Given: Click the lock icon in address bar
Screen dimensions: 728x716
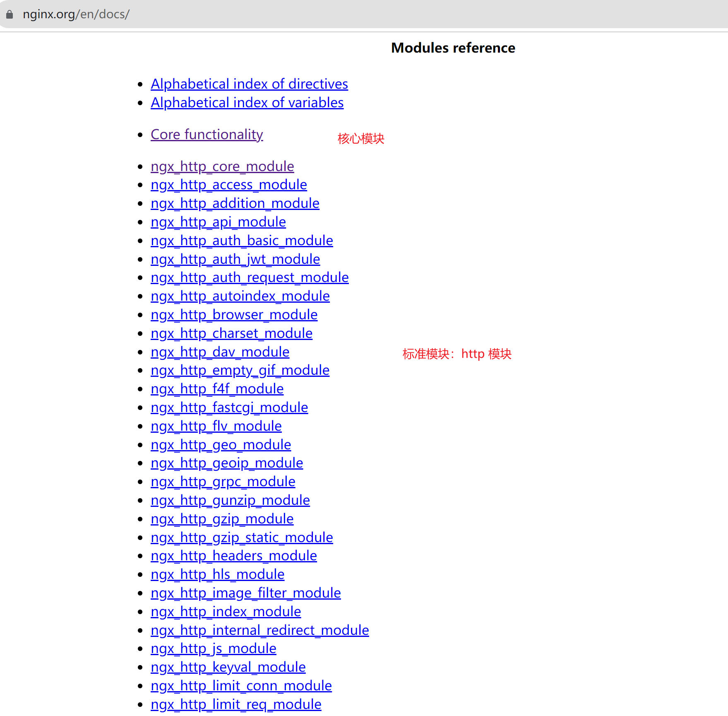Looking at the screenshot, I should (x=10, y=14).
